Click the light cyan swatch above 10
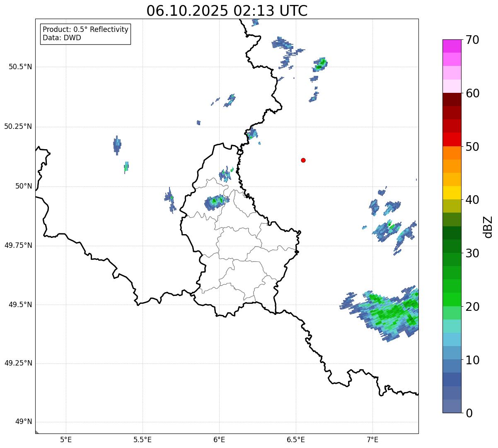The height and width of the screenshot is (448, 498). [x=452, y=339]
